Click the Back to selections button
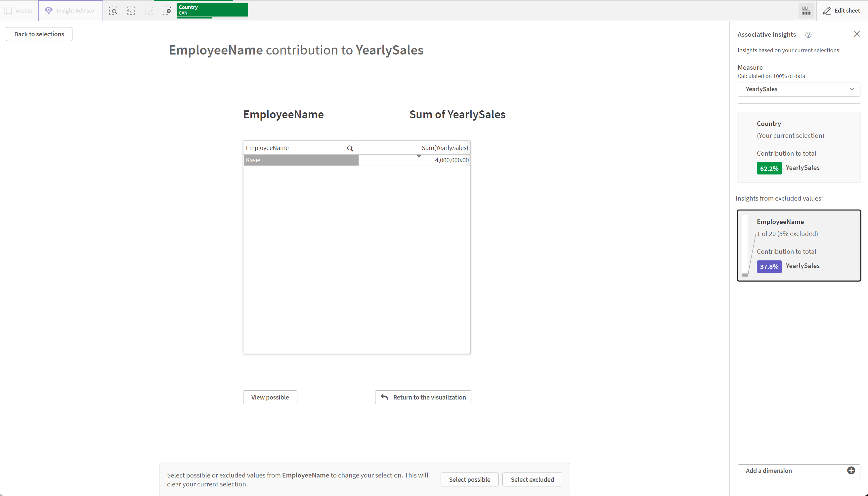The image size is (868, 496). point(39,34)
